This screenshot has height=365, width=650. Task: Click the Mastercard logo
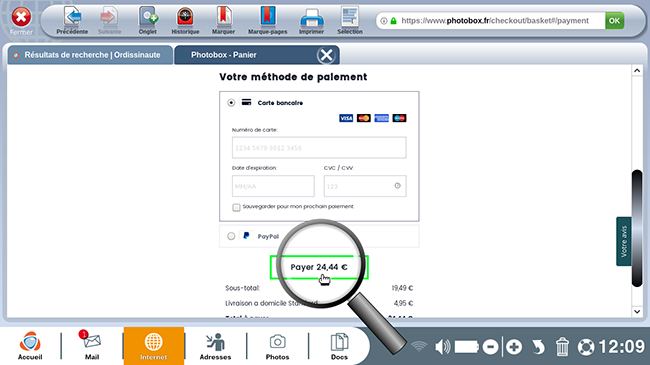[364, 118]
